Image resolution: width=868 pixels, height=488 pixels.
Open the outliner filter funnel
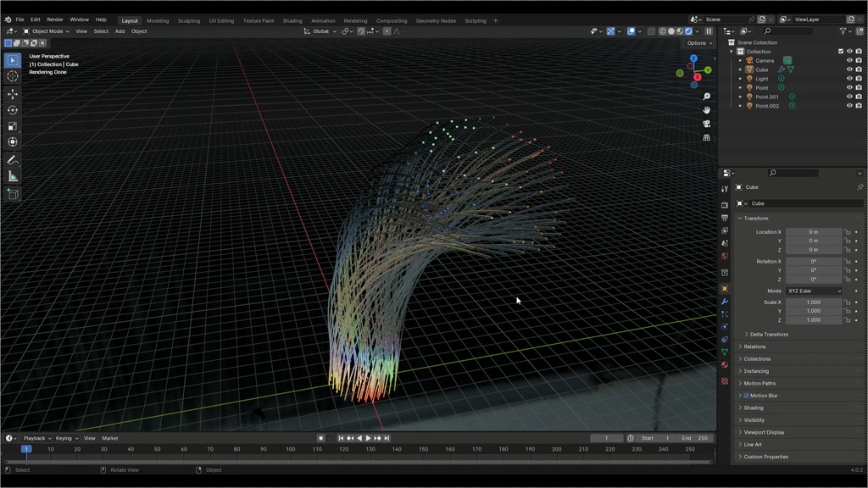(843, 31)
